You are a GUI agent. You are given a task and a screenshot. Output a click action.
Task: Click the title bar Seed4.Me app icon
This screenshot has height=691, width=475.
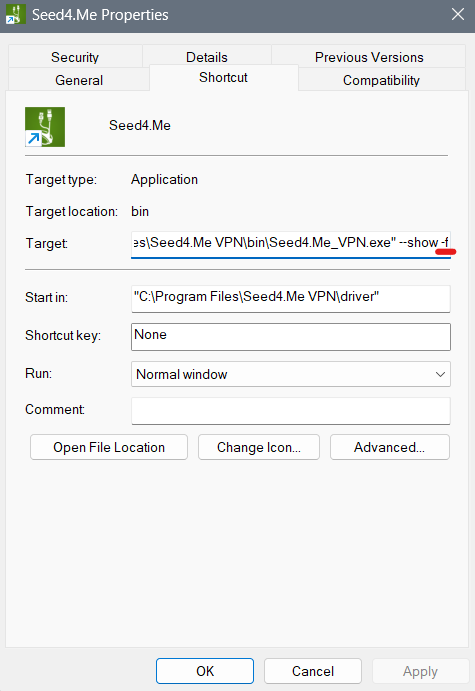pos(13,15)
